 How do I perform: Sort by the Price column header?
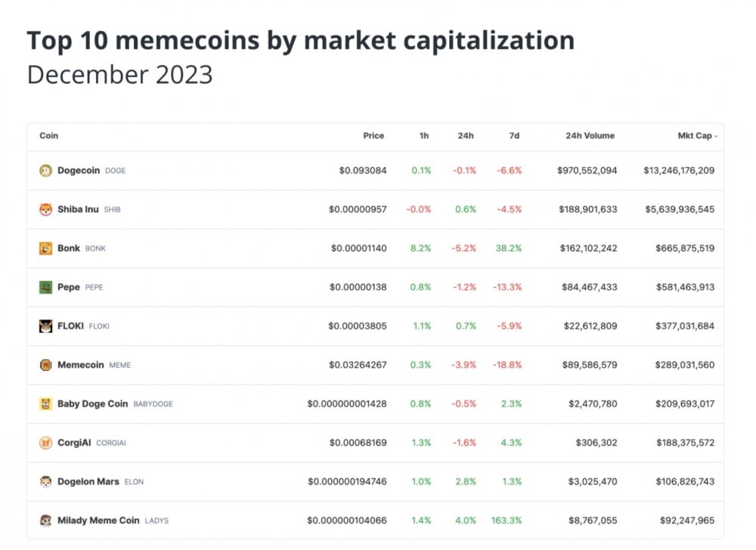click(373, 136)
